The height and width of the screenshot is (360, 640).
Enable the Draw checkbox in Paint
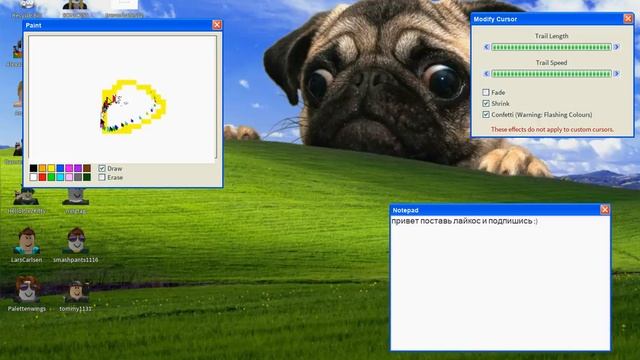coord(102,168)
